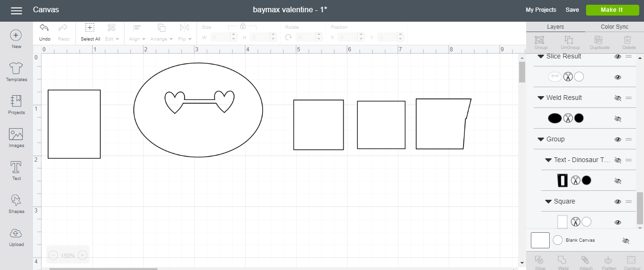The height and width of the screenshot is (270, 644).
Task: Click the Save button
Action: point(572,10)
